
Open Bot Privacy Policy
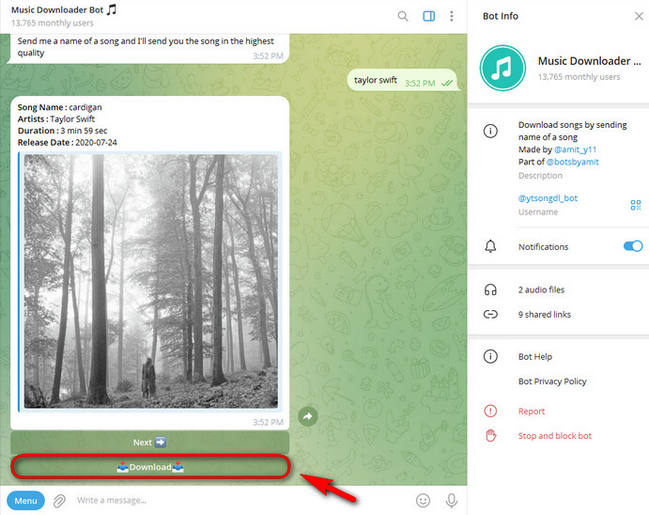[x=552, y=381]
